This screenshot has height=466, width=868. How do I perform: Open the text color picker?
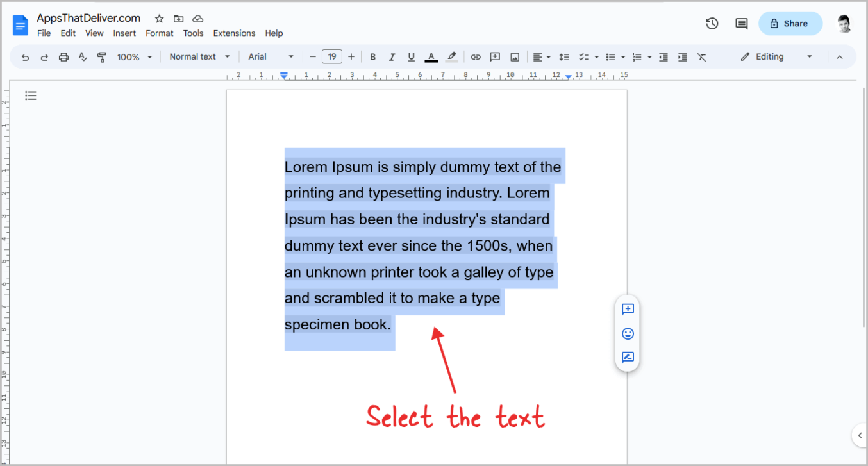click(x=431, y=57)
